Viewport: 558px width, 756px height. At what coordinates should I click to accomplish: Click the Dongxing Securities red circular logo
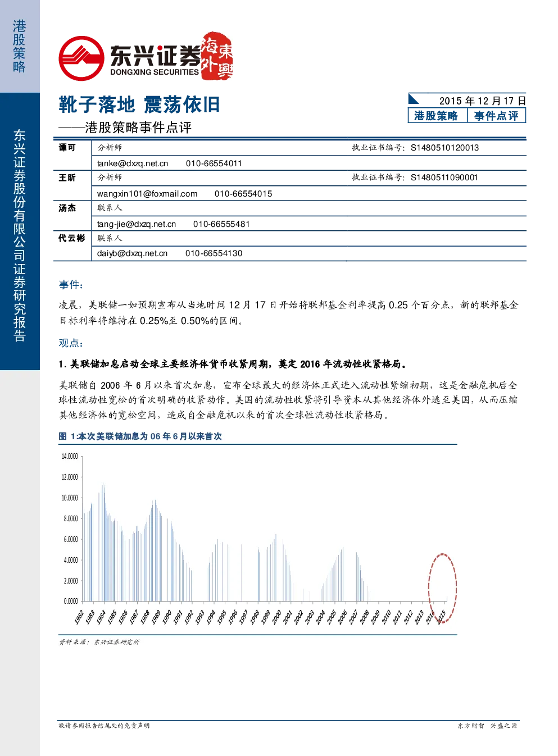tap(81, 58)
